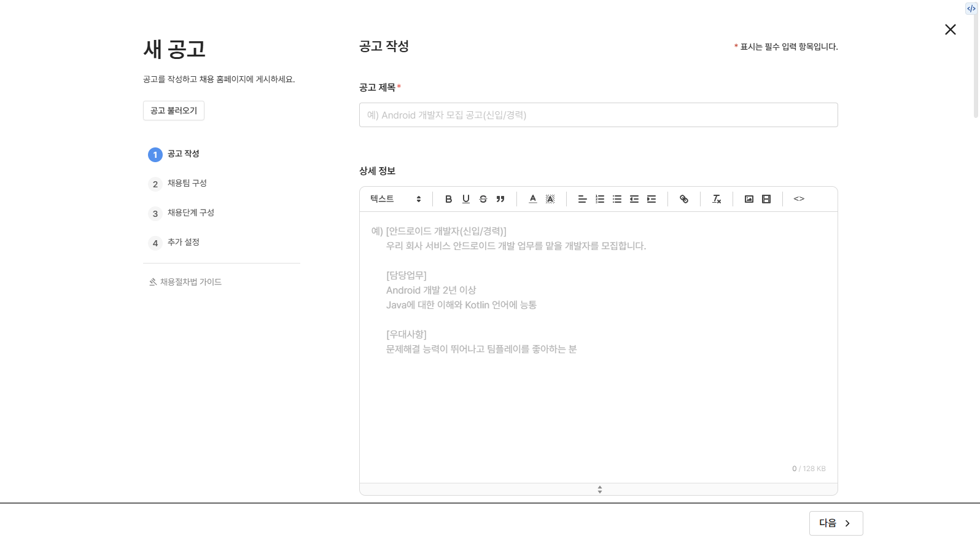Insert a numbered list
The image size is (980, 543).
(x=599, y=199)
